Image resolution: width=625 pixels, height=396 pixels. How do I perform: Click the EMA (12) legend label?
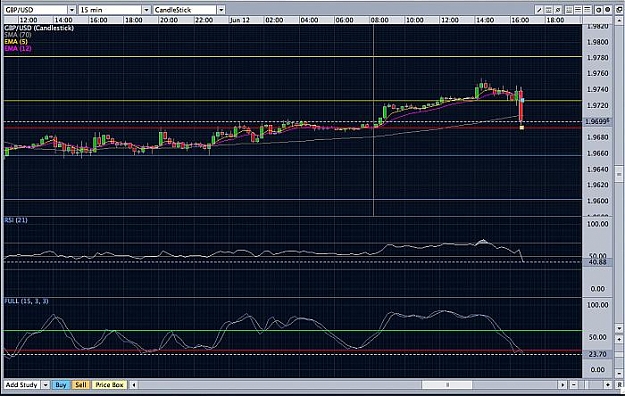click(18, 48)
